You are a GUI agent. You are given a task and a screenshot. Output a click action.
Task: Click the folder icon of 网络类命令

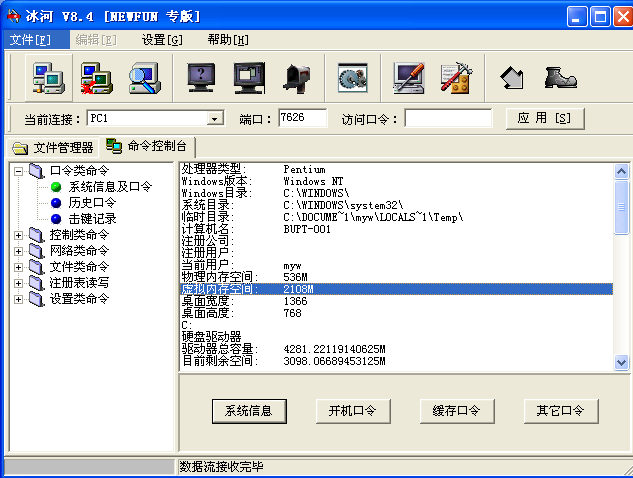tap(36, 251)
